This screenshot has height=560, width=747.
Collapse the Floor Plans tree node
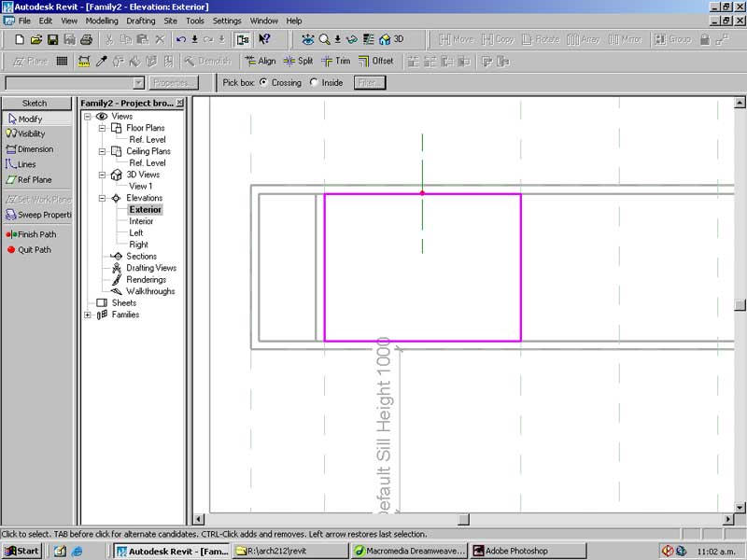(102, 128)
